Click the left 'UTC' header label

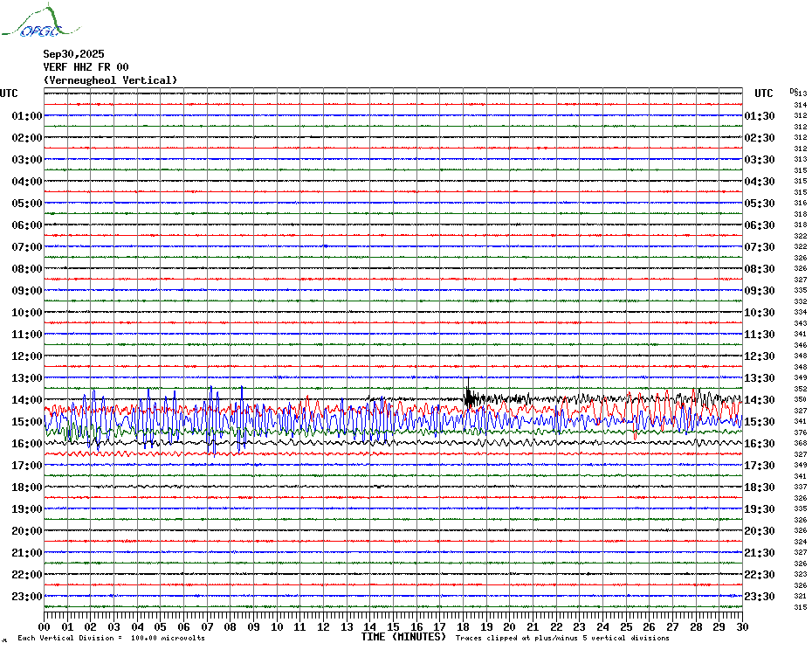click(9, 93)
